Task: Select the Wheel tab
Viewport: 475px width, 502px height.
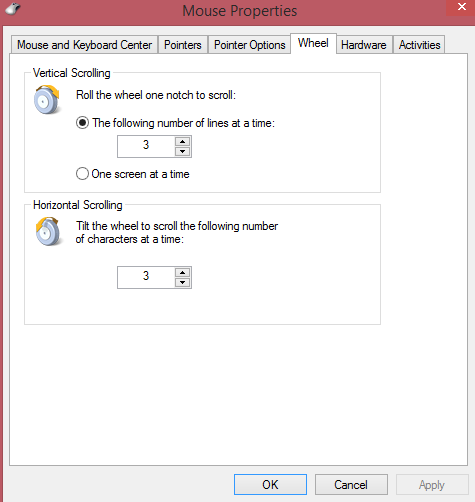Action: click(x=313, y=43)
